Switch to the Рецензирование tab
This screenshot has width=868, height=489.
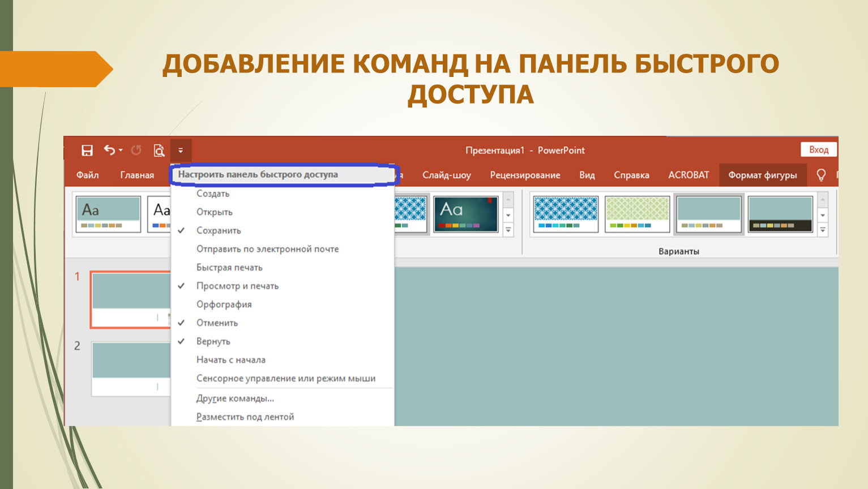pos(525,175)
